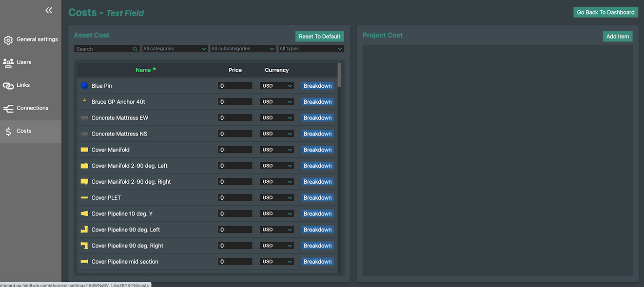Click the Blue Pin asset icon

pos(84,86)
